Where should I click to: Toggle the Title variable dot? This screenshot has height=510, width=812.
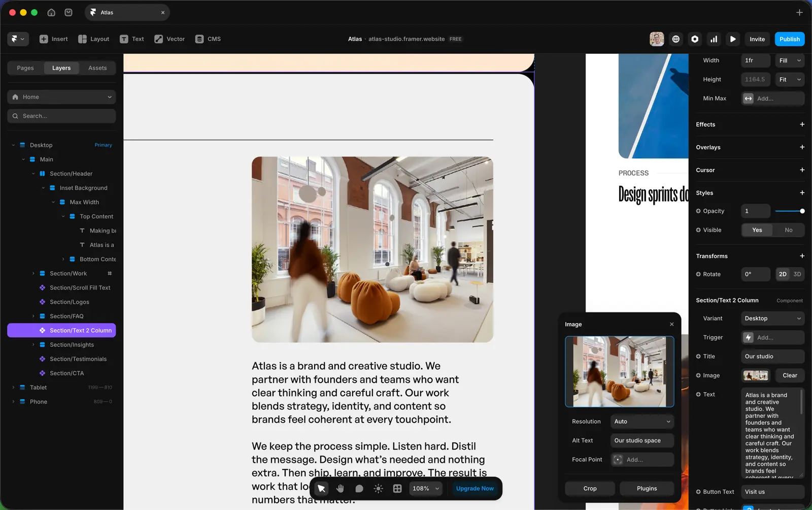[698, 357]
